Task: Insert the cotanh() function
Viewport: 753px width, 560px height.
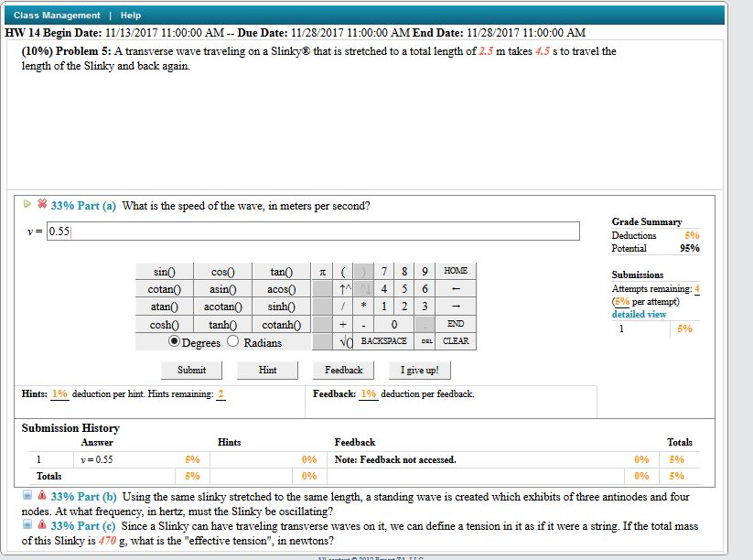Action: tap(282, 325)
